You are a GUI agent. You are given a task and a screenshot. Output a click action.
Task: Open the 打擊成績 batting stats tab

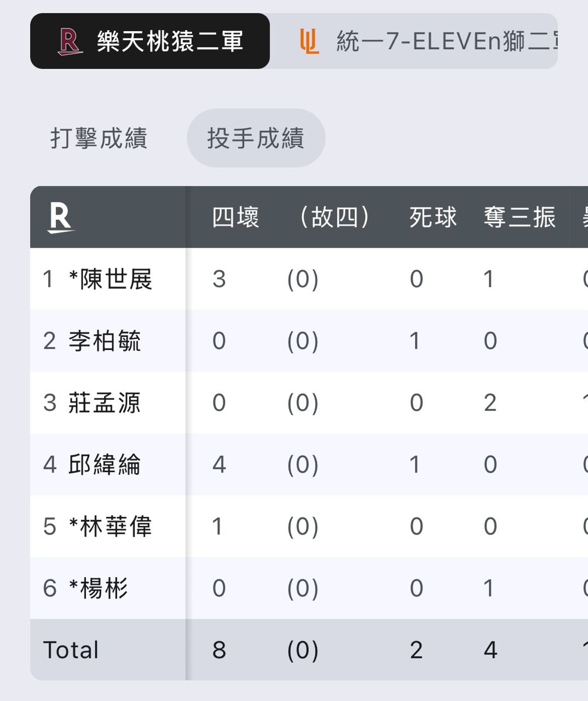pyautogui.click(x=99, y=138)
